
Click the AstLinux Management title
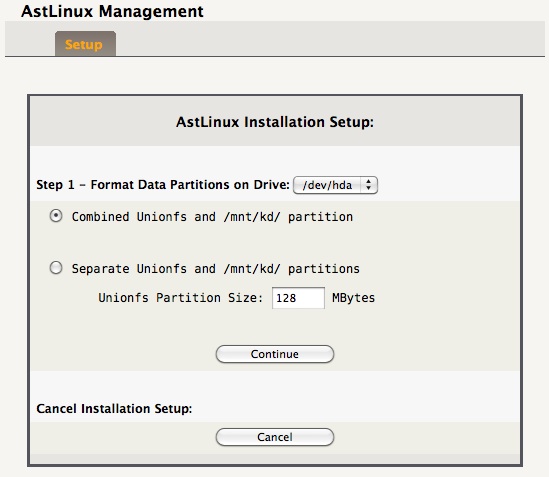point(112,11)
